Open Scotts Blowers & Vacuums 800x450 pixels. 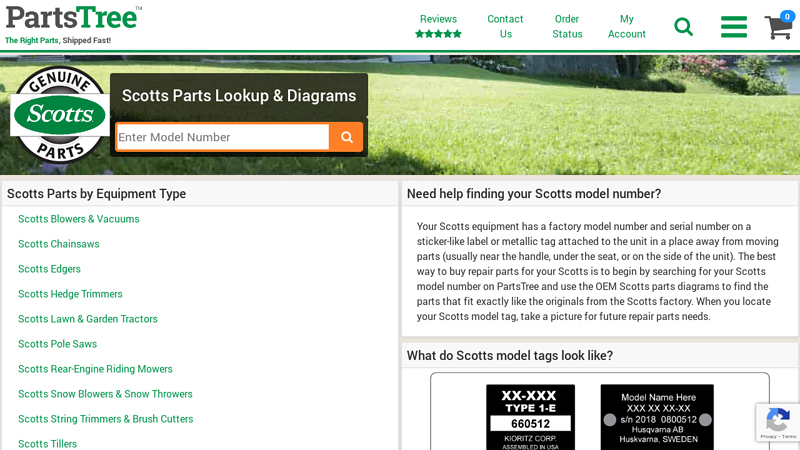click(79, 219)
